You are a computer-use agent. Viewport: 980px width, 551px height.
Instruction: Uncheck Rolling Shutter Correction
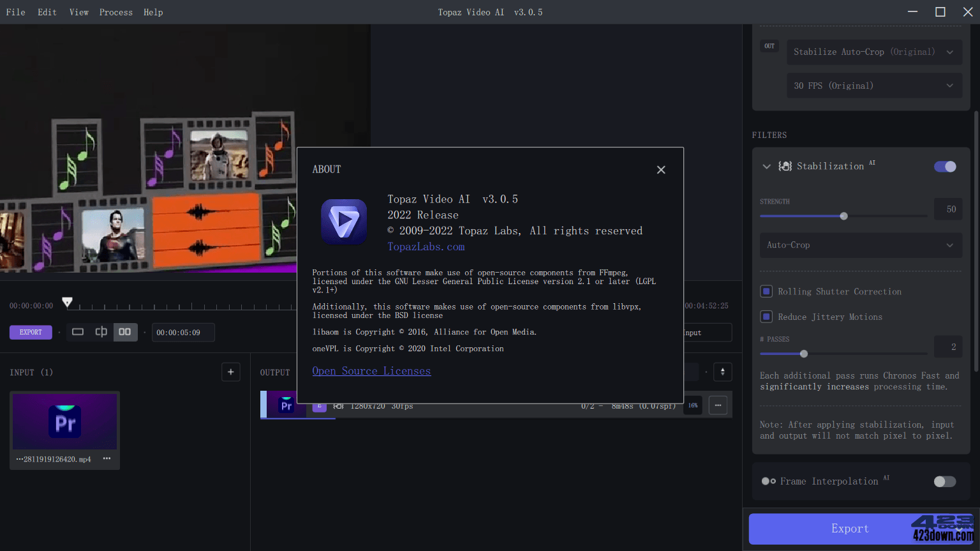[x=766, y=291]
